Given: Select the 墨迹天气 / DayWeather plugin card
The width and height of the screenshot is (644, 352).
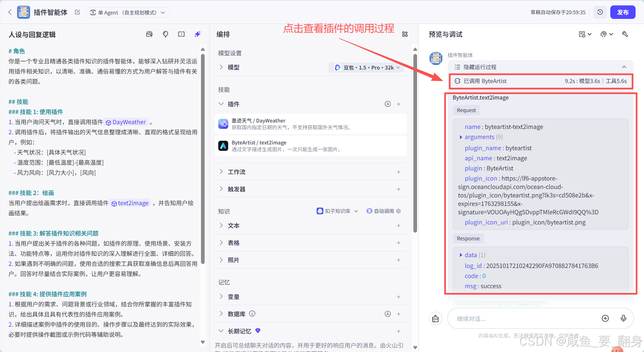Looking at the screenshot, I should click(311, 124).
